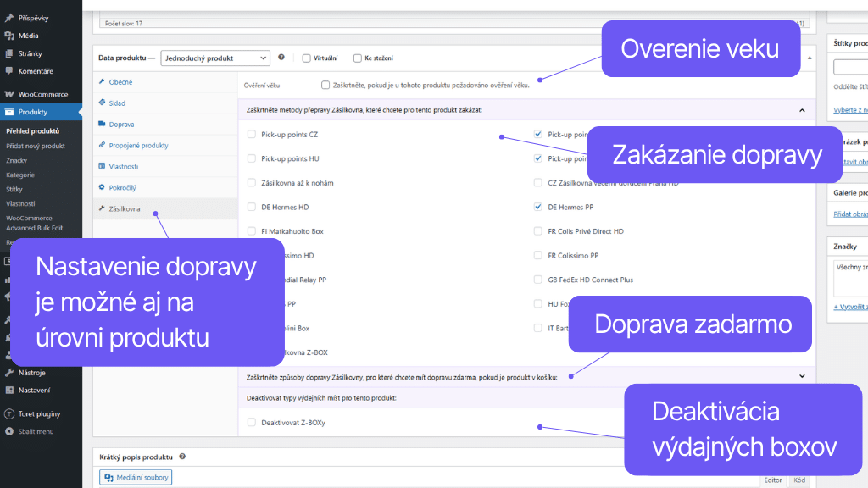
Task: Click the Sklad tag icon
Action: tap(102, 103)
